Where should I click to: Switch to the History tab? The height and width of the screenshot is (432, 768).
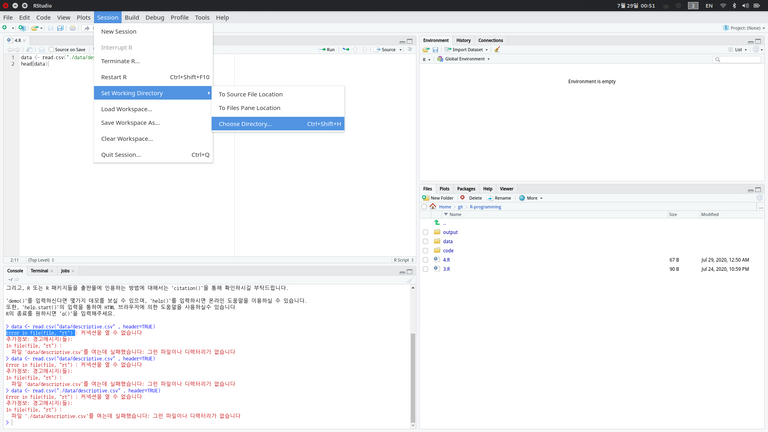(x=463, y=40)
